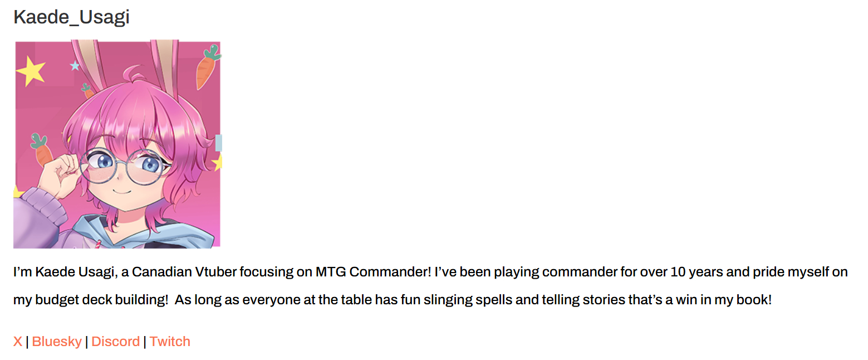This screenshot has height=360, width=868.
Task: Click the blue hoodie collar in avatar
Action: tap(167, 231)
